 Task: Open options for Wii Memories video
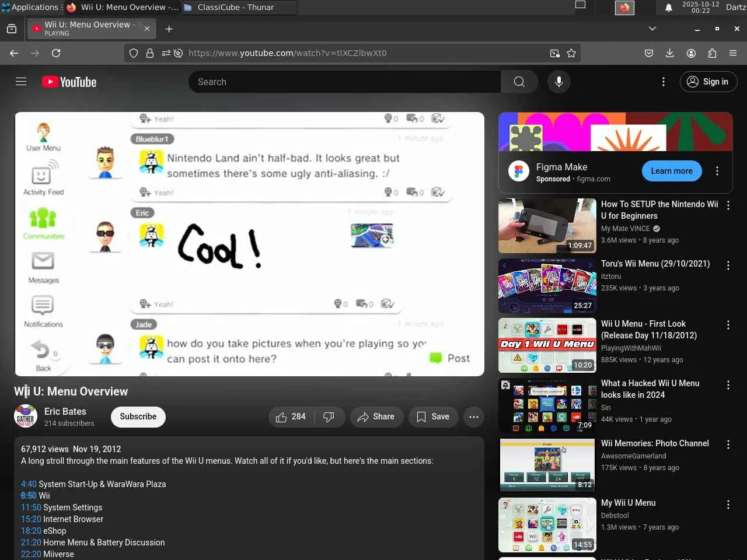pos(728,445)
